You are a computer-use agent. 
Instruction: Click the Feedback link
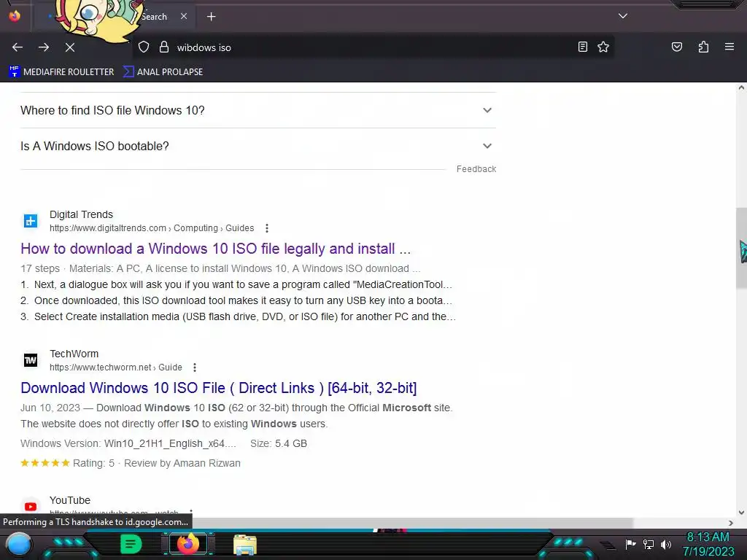point(476,169)
